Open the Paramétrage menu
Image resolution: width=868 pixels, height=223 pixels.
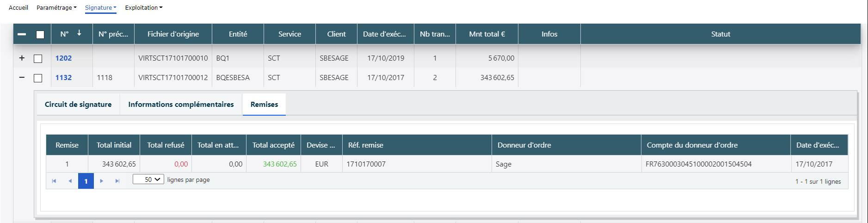click(x=56, y=8)
